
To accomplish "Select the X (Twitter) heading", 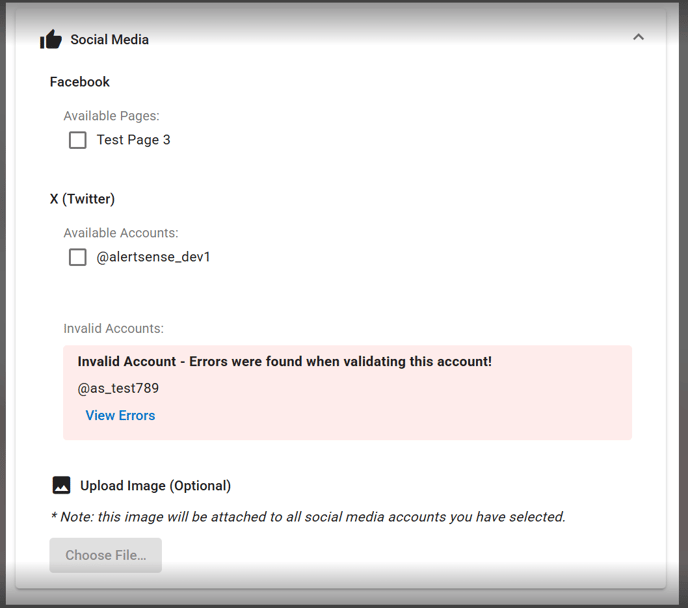I will 82,199.
